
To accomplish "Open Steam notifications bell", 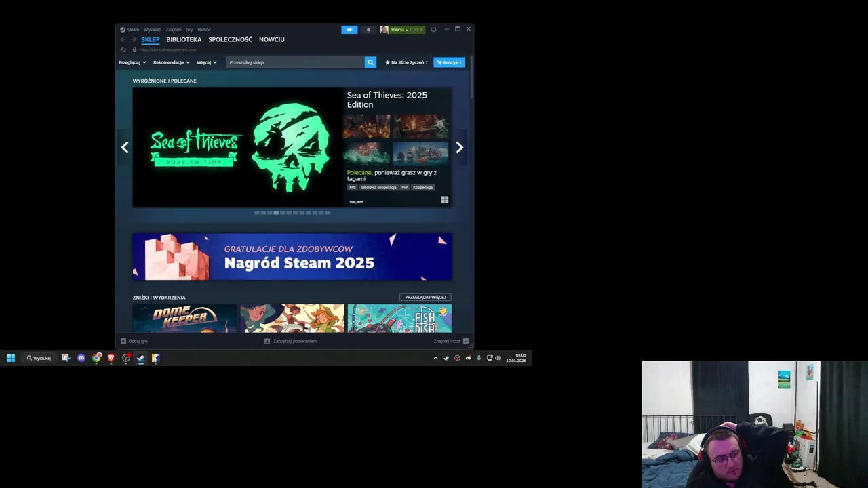I will pyautogui.click(x=368, y=30).
